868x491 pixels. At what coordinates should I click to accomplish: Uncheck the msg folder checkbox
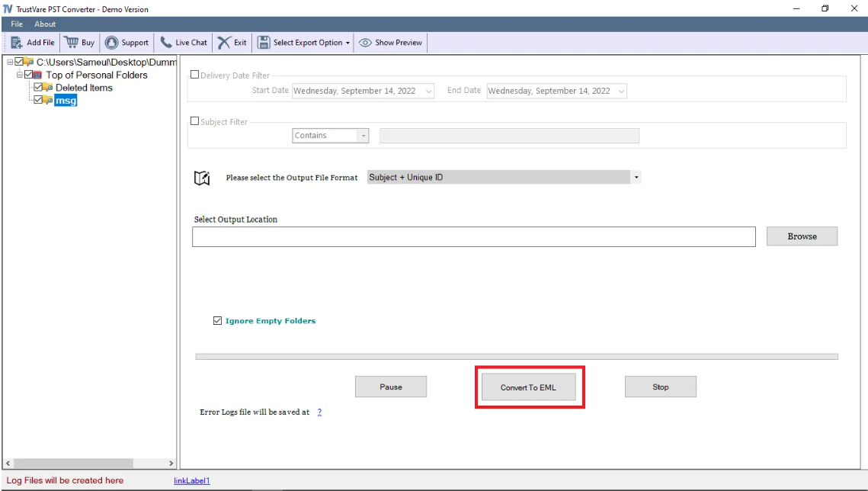37,100
